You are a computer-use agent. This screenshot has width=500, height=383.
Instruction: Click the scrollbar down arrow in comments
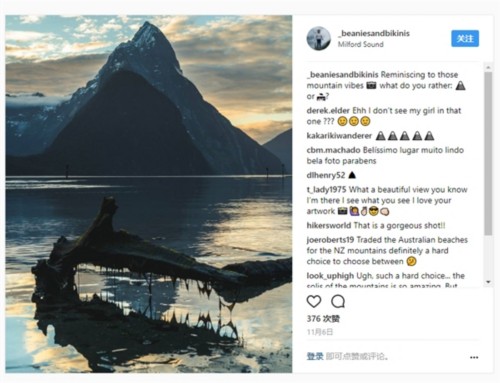(488, 282)
